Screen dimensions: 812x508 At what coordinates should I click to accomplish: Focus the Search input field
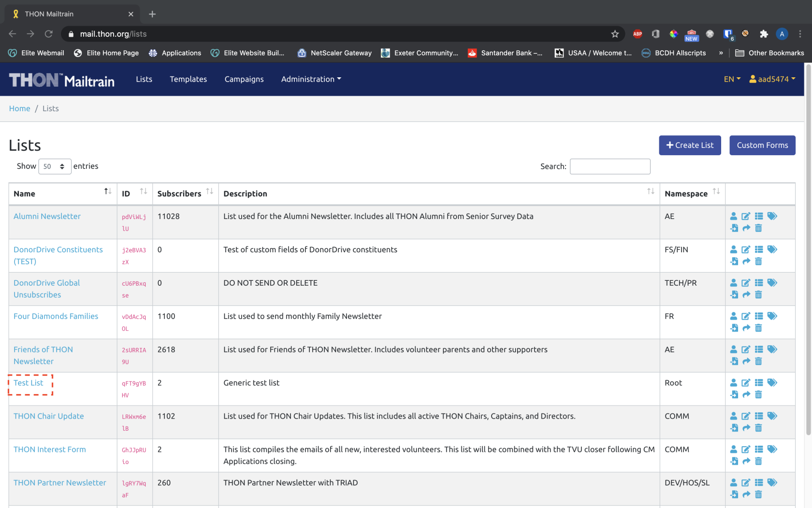point(610,166)
